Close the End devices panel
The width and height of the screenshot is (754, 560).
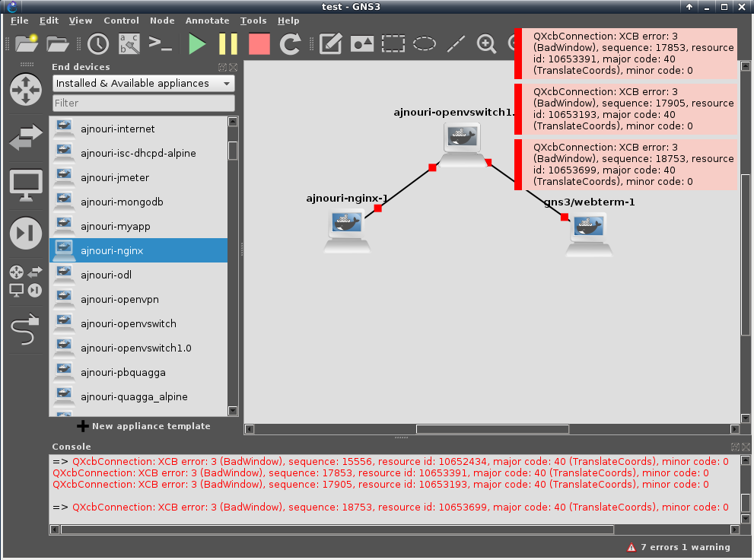(234, 67)
